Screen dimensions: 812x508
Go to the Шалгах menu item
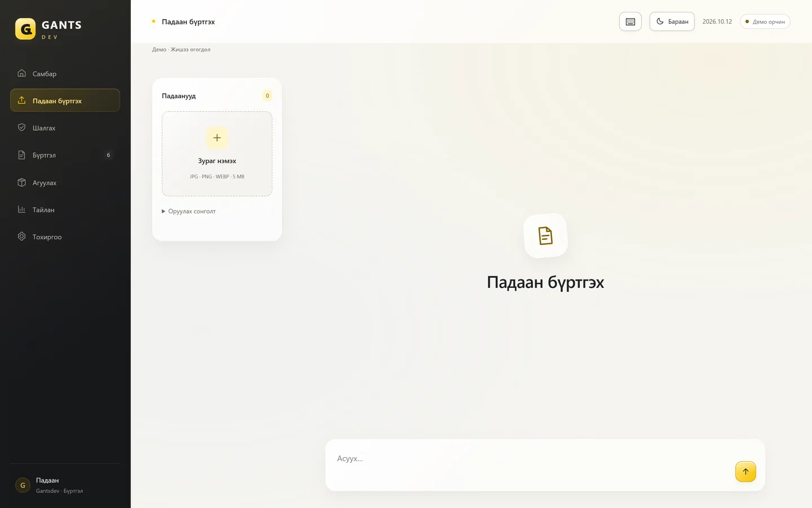pyautogui.click(x=65, y=128)
